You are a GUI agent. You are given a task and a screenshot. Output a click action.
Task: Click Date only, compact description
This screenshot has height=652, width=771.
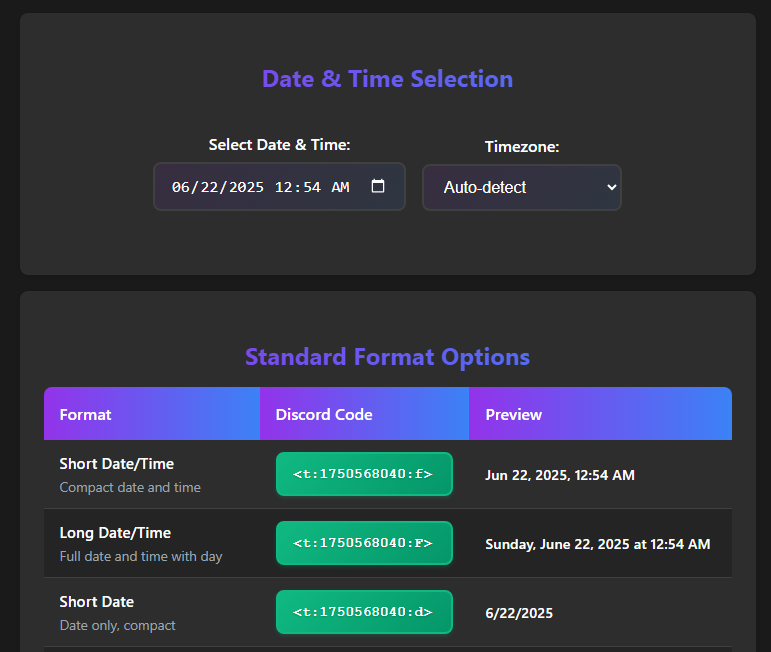pyautogui.click(x=117, y=625)
